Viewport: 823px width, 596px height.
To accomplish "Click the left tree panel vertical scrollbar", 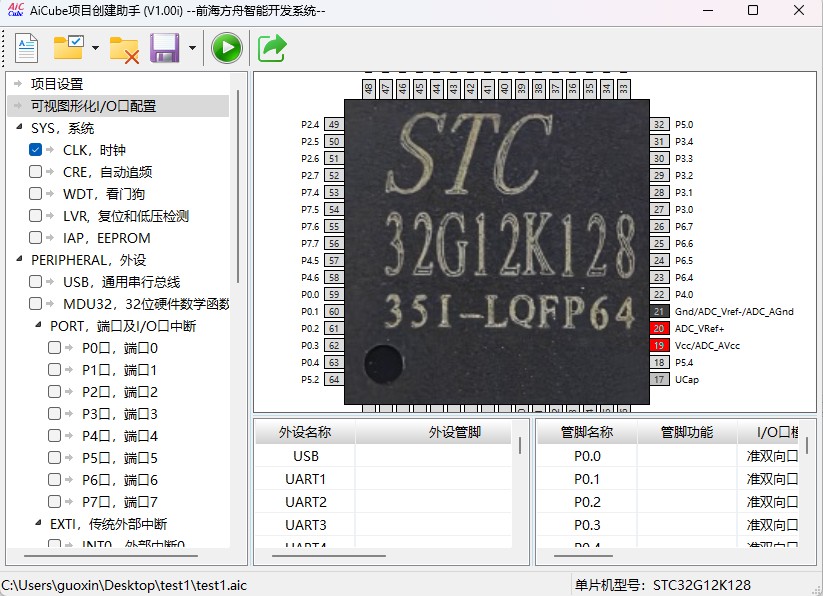I will (x=238, y=186).
